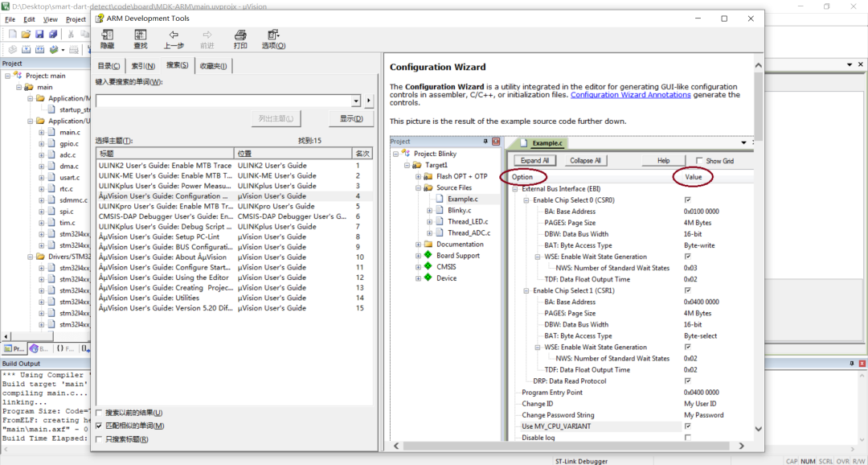The width and height of the screenshot is (868, 465).
Task: Click the Rebuild all icon in µVision
Action: pyautogui.click(x=40, y=50)
